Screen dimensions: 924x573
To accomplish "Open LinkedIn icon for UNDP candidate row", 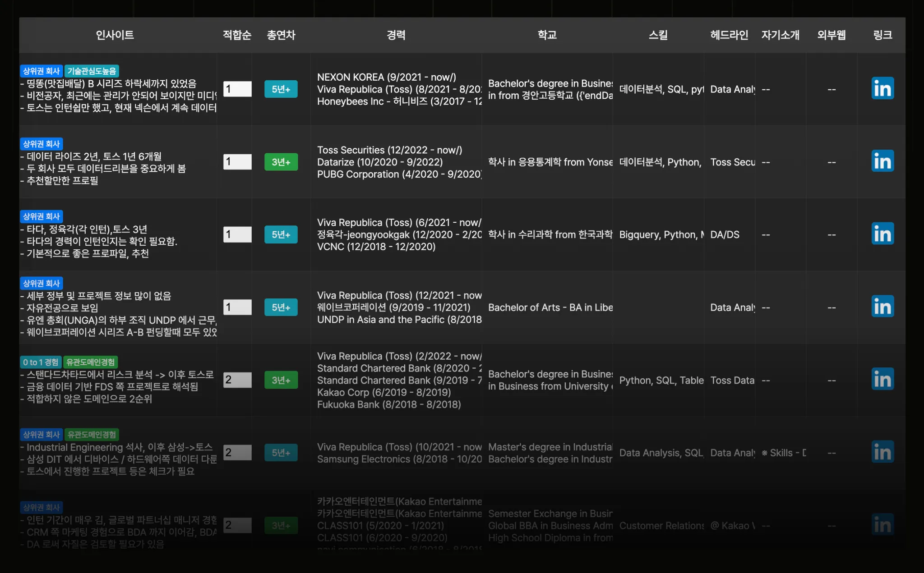I will pos(882,307).
